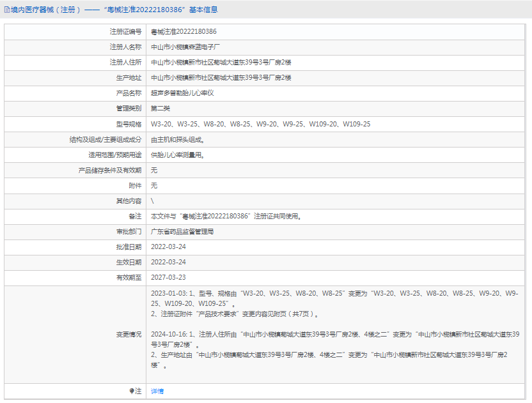Viewport: 532px width, 403px height.
Task: Click the 适用范围/预期用途 label
Action: coord(115,155)
